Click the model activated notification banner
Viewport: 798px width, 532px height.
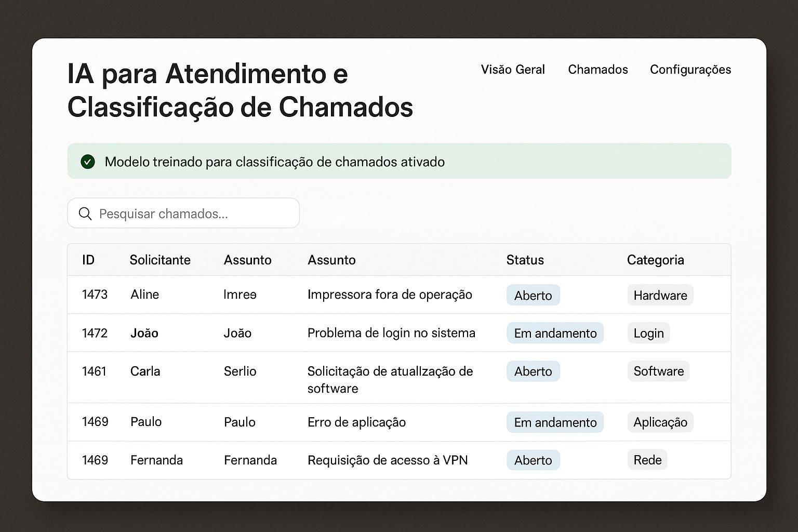pos(399,162)
